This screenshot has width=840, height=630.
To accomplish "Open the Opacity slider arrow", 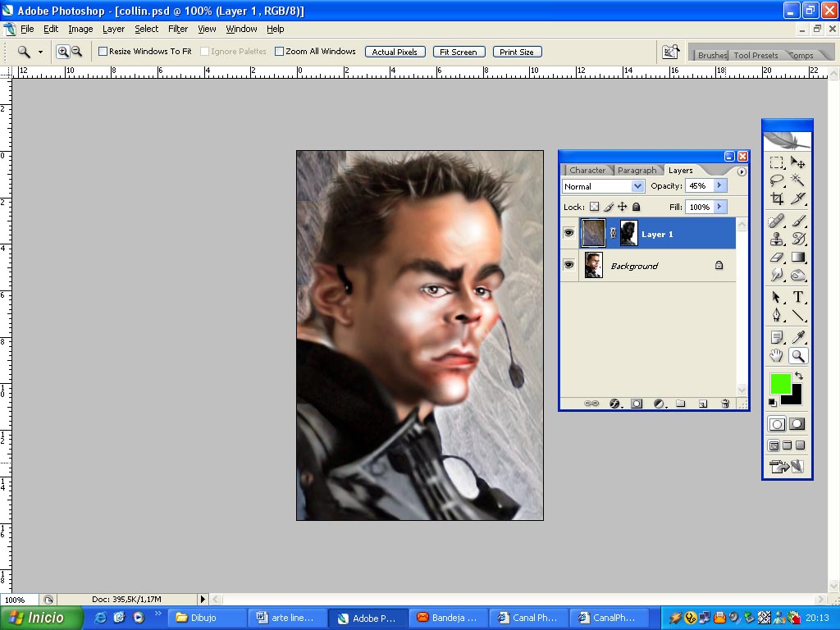I will click(x=719, y=185).
